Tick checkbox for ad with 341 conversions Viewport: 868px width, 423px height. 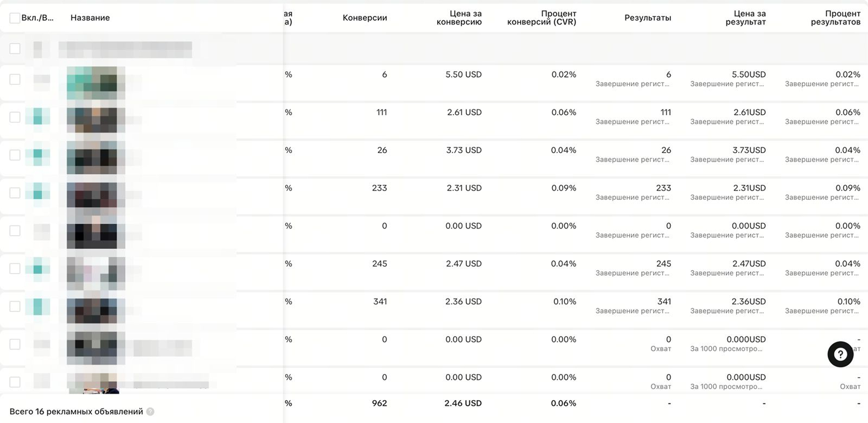[15, 306]
